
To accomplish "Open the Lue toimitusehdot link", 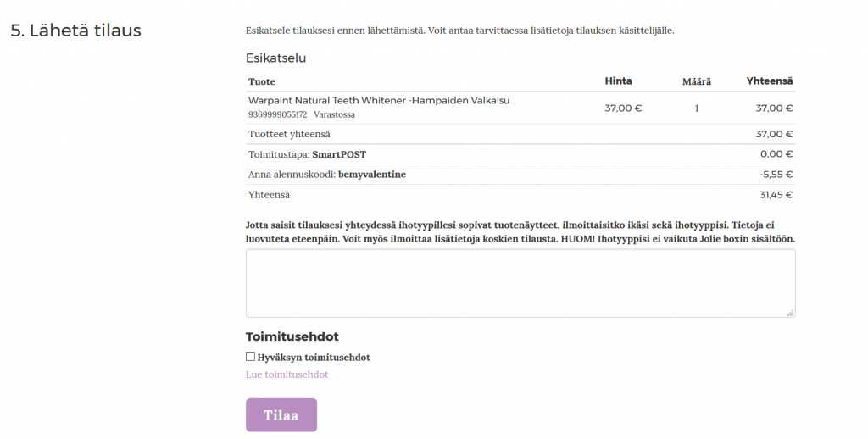I will (x=287, y=375).
